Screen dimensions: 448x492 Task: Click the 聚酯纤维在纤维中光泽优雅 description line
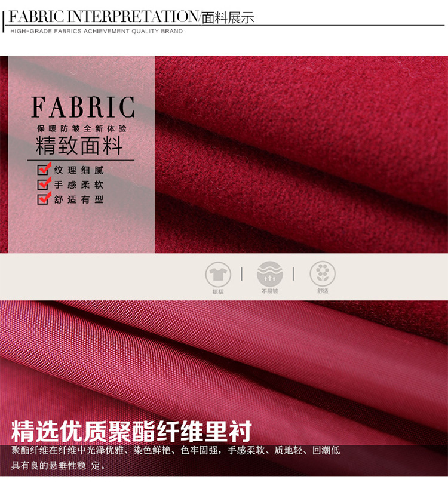coord(176,450)
